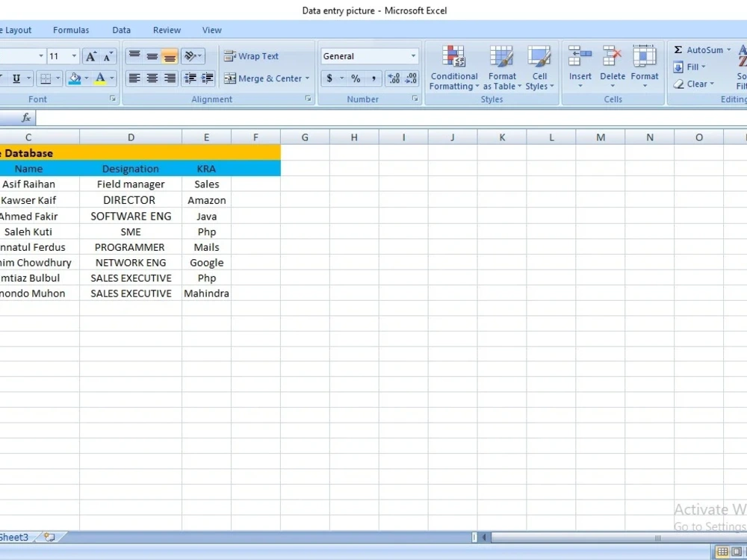The width and height of the screenshot is (747, 560).
Task: Open Clear eraser options
Action: pyautogui.click(x=694, y=84)
